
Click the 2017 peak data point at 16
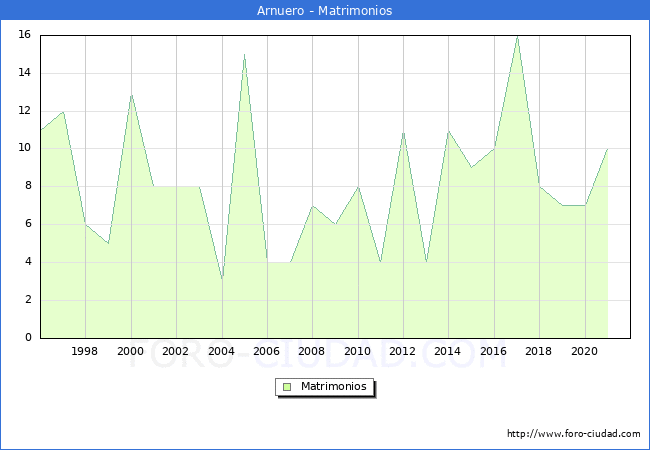click(x=517, y=36)
